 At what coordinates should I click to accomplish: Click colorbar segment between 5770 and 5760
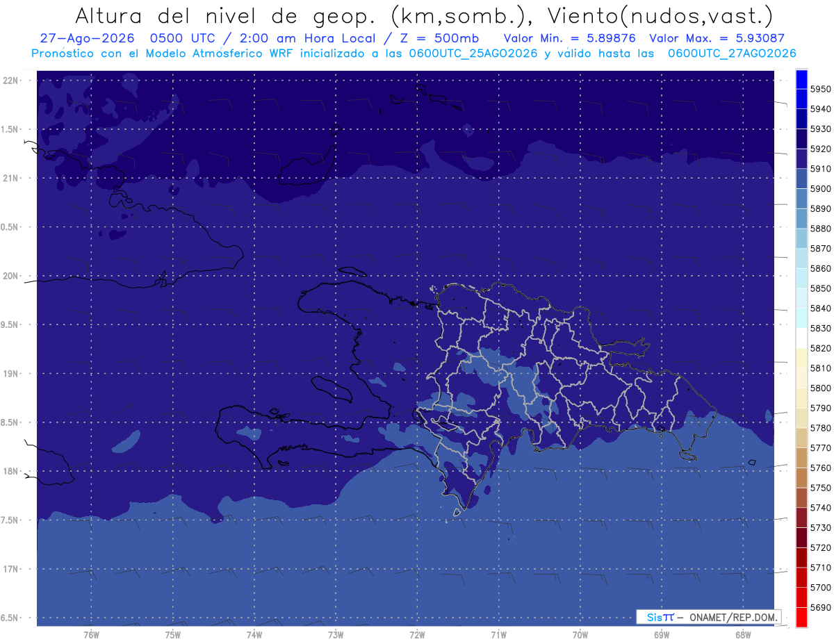click(801, 457)
